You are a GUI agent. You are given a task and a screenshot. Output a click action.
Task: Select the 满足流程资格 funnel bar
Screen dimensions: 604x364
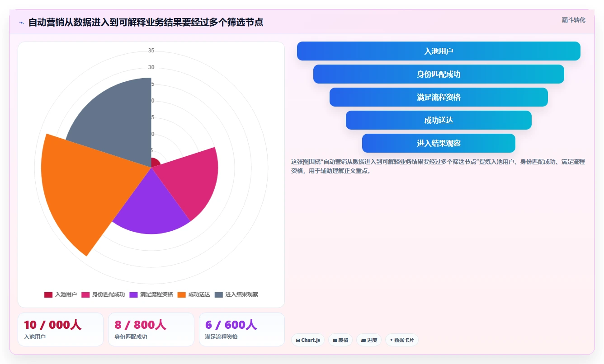(x=439, y=97)
